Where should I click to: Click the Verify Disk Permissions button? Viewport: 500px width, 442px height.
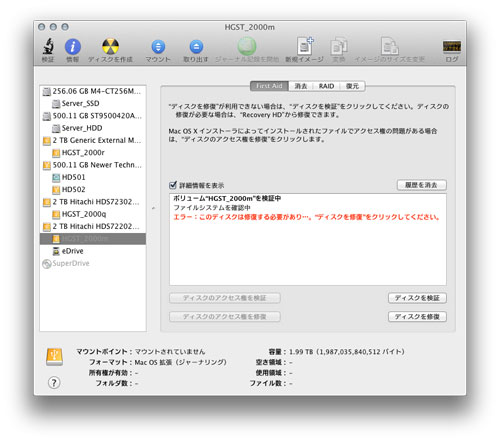(x=225, y=298)
